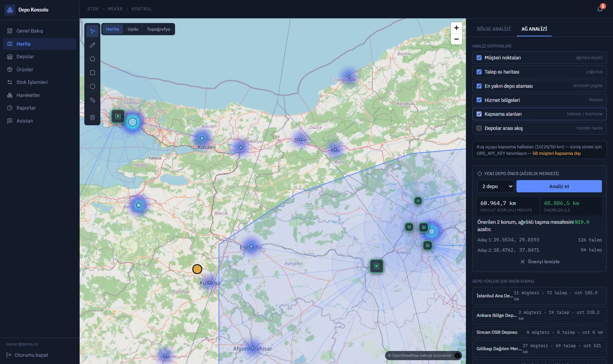This screenshot has height=364, width=613.
Task: Open Raporlar page
Action: click(x=39, y=108)
